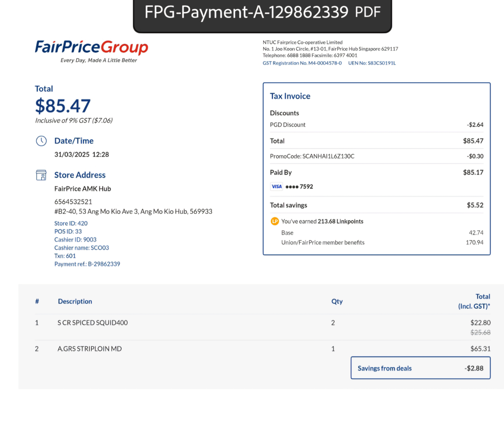Click 'POS ID: 33'

(68, 231)
